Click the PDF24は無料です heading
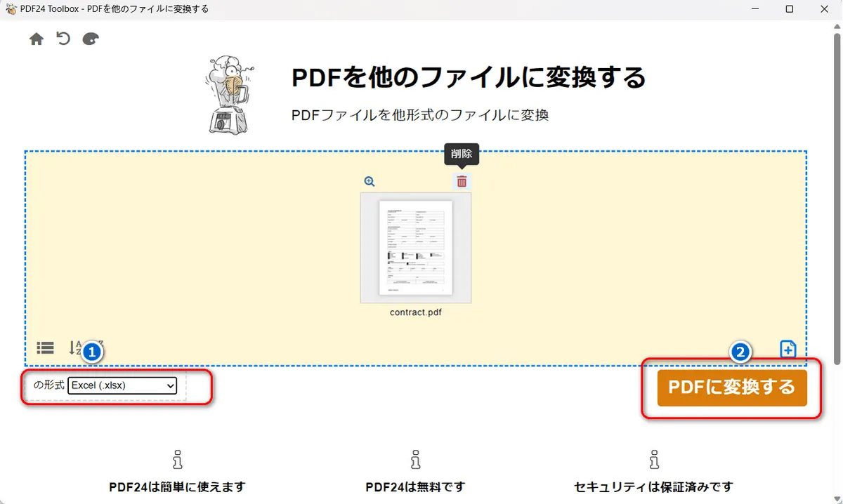The image size is (843, 504). tap(416, 486)
